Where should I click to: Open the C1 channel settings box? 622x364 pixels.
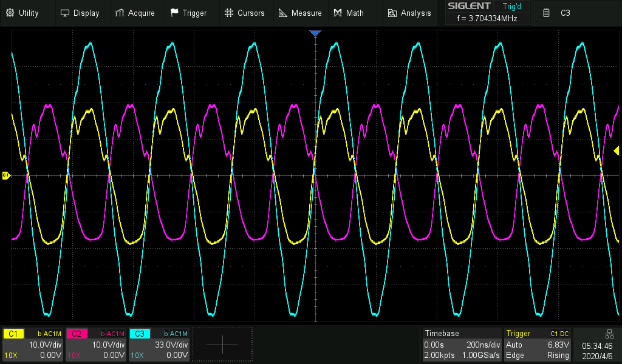coord(33,344)
